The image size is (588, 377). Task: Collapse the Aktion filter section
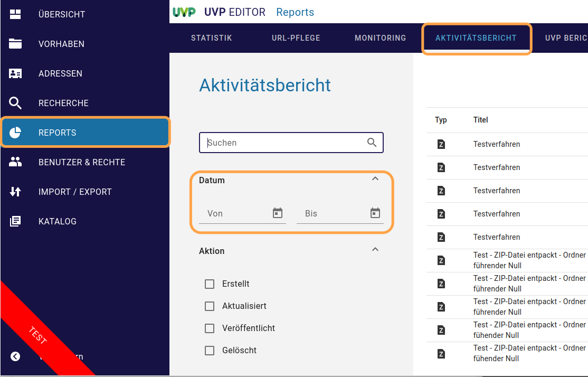pyautogui.click(x=375, y=249)
